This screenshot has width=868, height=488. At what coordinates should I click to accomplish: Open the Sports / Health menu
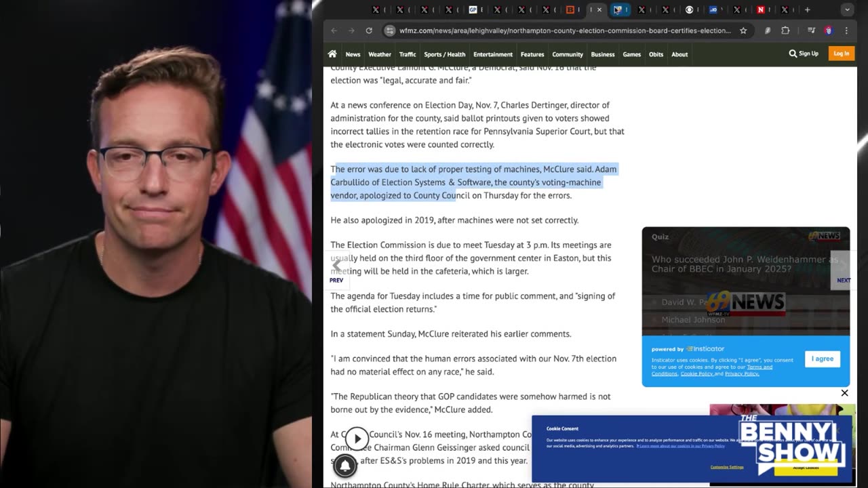point(445,54)
